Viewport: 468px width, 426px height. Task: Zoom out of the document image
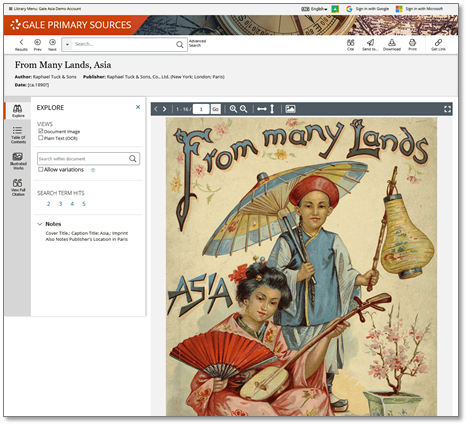[244, 109]
